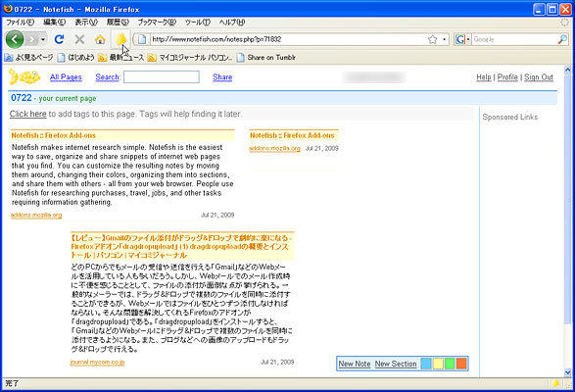This screenshot has width=575, height=392.
Task: Click the Notefish status bar icon
Action: [x=556, y=383]
